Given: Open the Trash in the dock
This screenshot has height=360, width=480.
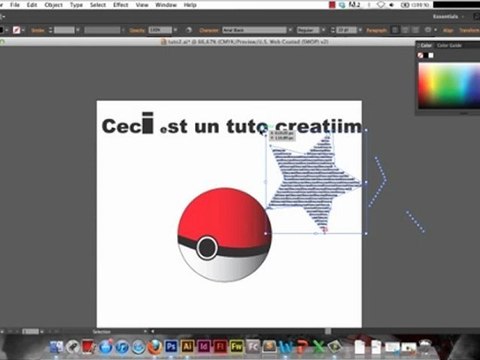Looking at the screenshot, I should pyautogui.click(x=426, y=347).
